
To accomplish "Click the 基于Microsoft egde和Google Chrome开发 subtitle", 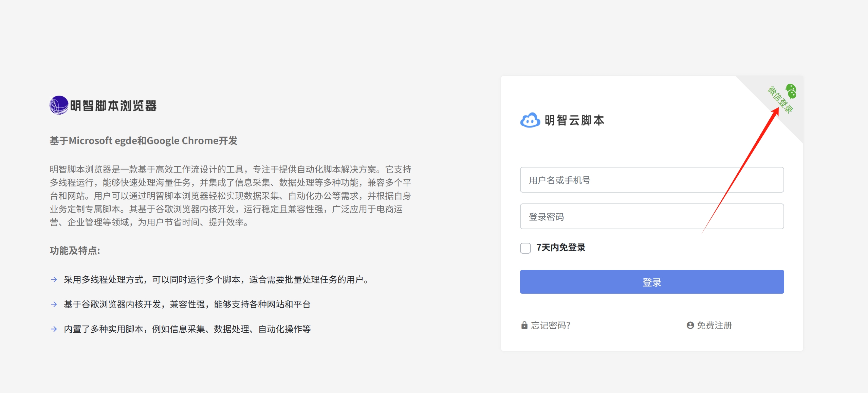I will pos(144,141).
